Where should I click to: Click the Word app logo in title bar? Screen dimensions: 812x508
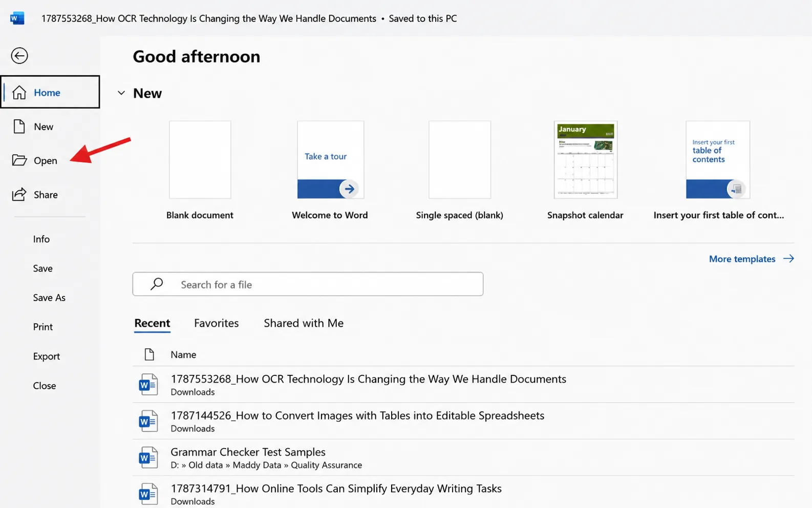17,18
